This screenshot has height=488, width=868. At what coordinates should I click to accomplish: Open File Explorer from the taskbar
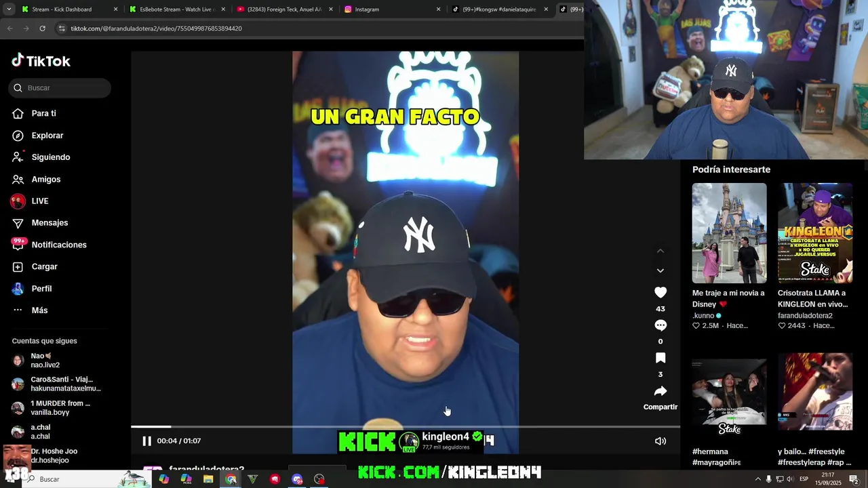point(208,479)
